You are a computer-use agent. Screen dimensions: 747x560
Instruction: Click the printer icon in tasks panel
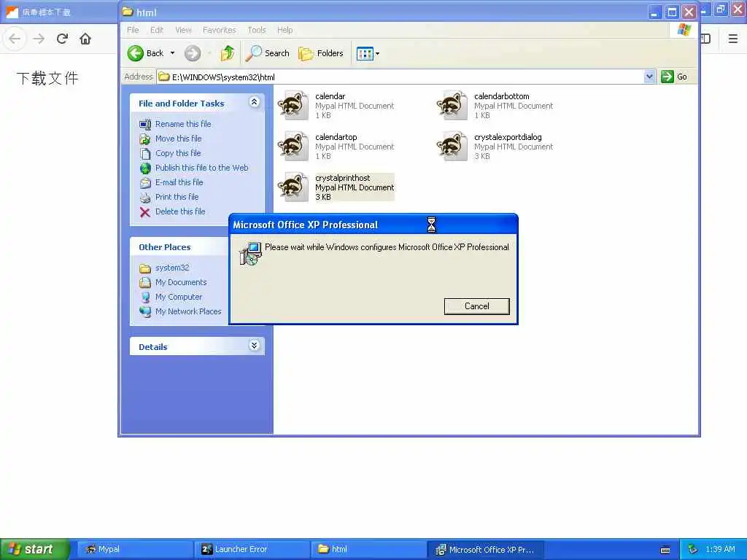145,198
